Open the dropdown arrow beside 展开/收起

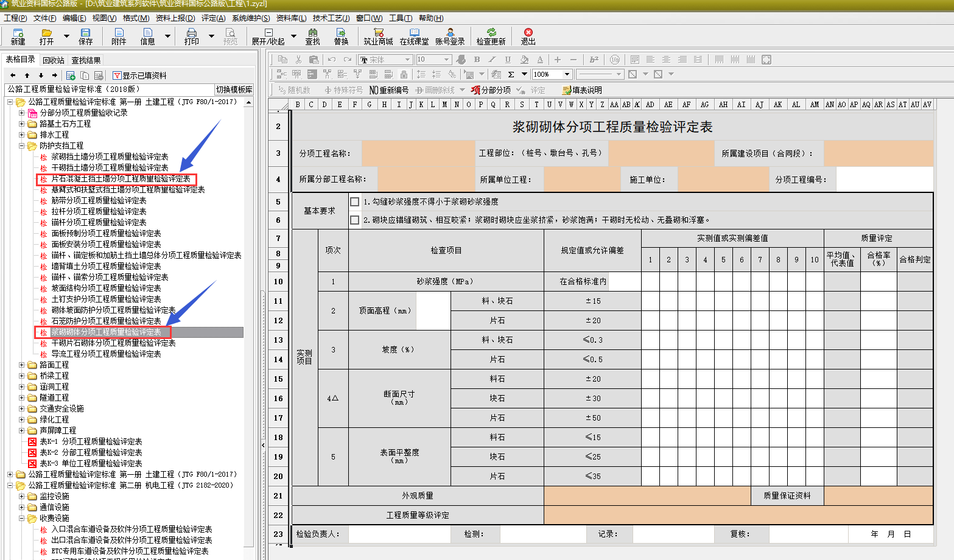pos(293,37)
